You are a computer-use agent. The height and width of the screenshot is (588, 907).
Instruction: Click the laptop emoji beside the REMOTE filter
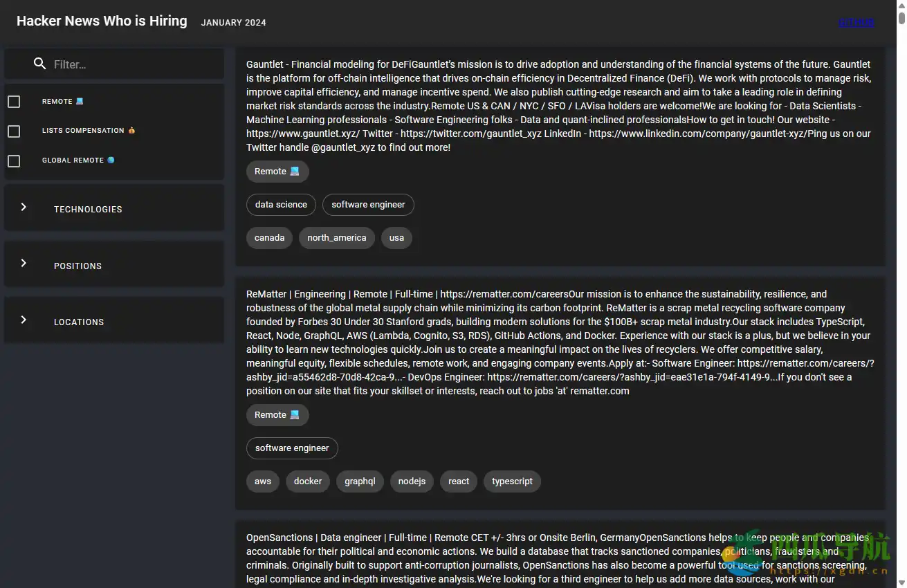tap(79, 101)
